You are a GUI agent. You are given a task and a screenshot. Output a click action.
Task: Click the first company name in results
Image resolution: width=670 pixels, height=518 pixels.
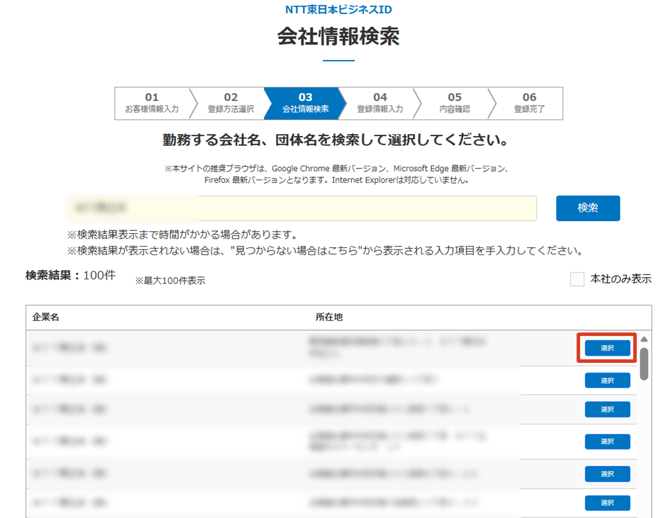coord(70,348)
